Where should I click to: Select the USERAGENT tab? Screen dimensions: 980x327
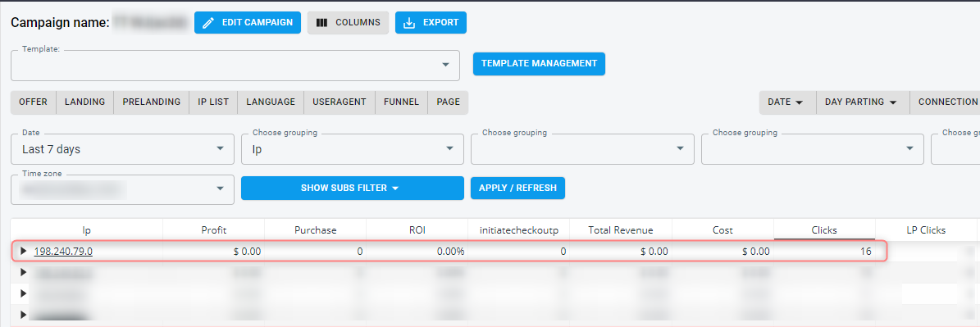coord(340,102)
